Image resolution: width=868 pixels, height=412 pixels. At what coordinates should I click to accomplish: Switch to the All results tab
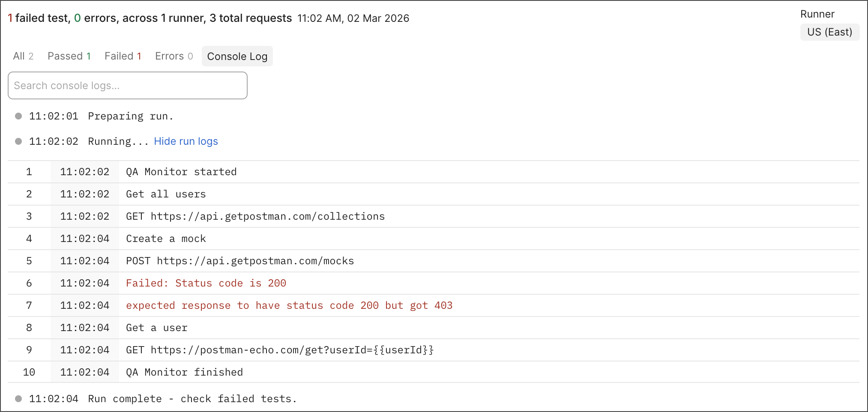click(x=23, y=56)
